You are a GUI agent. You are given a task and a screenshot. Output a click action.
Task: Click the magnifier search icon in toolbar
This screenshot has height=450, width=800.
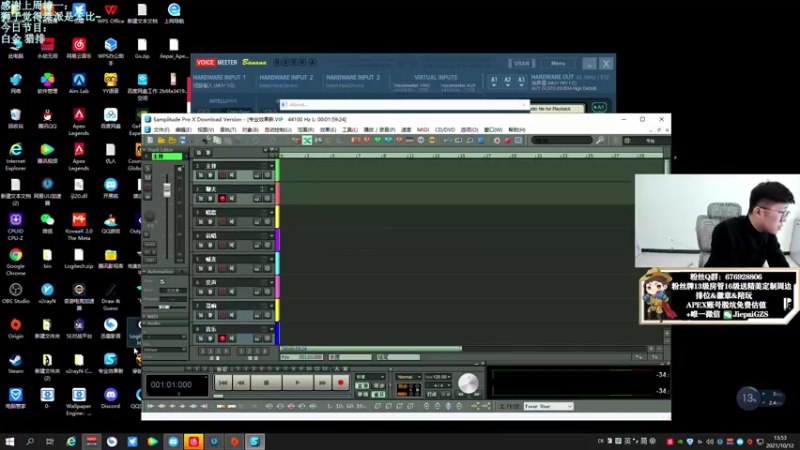(600, 140)
